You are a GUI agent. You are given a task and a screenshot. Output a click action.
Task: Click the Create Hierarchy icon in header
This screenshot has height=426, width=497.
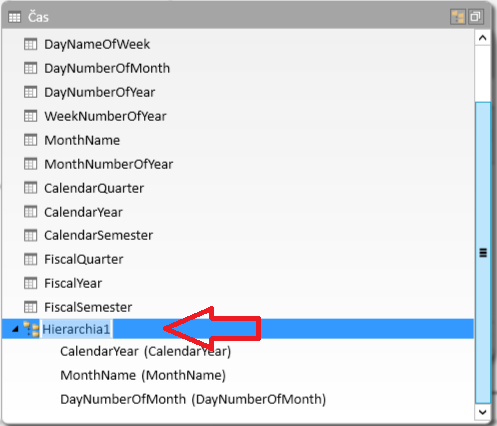pyautogui.click(x=458, y=17)
